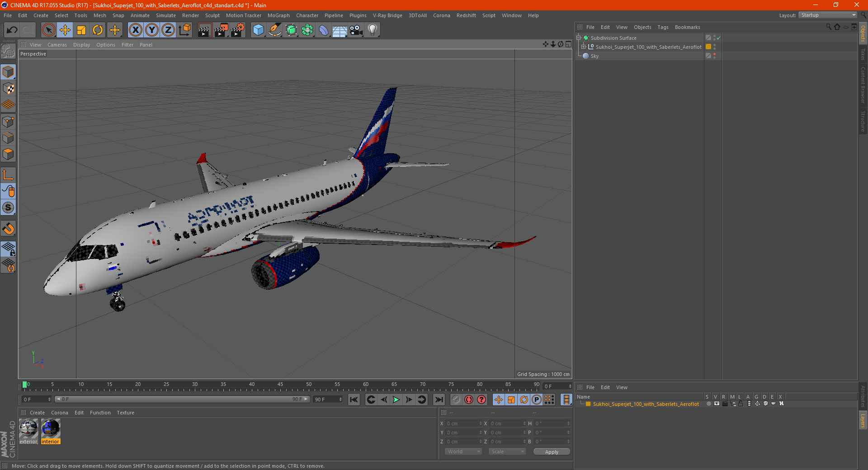Click Sukhoi object yellow layer swatch
The width and height of the screenshot is (868, 470).
click(x=708, y=47)
